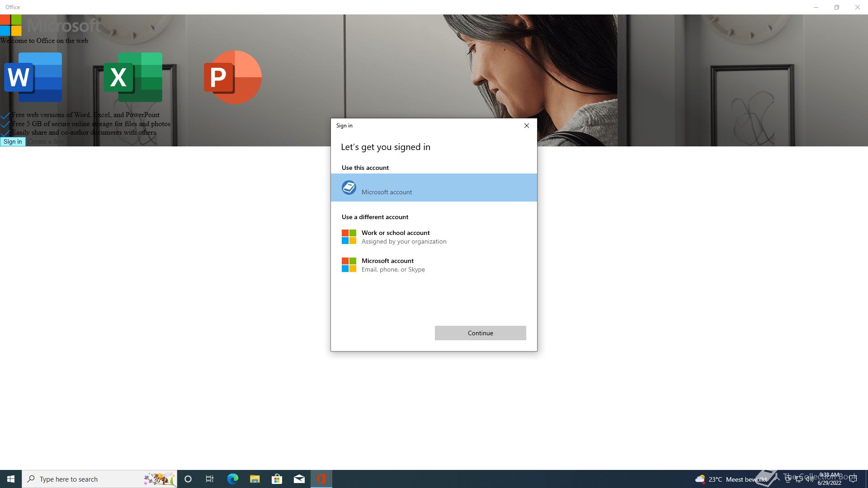Close the Office window
The height and width of the screenshot is (488, 868).
[x=858, y=7]
